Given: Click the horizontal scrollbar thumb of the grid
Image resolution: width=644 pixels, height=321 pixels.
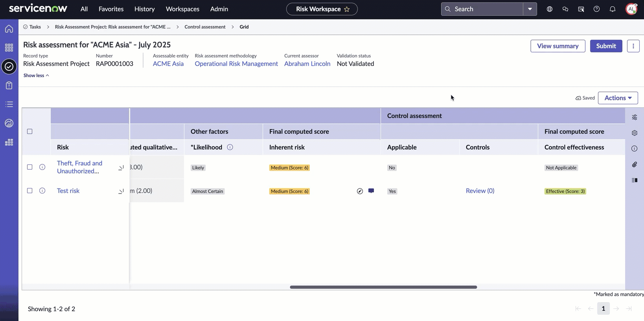Looking at the screenshot, I should click(383, 287).
